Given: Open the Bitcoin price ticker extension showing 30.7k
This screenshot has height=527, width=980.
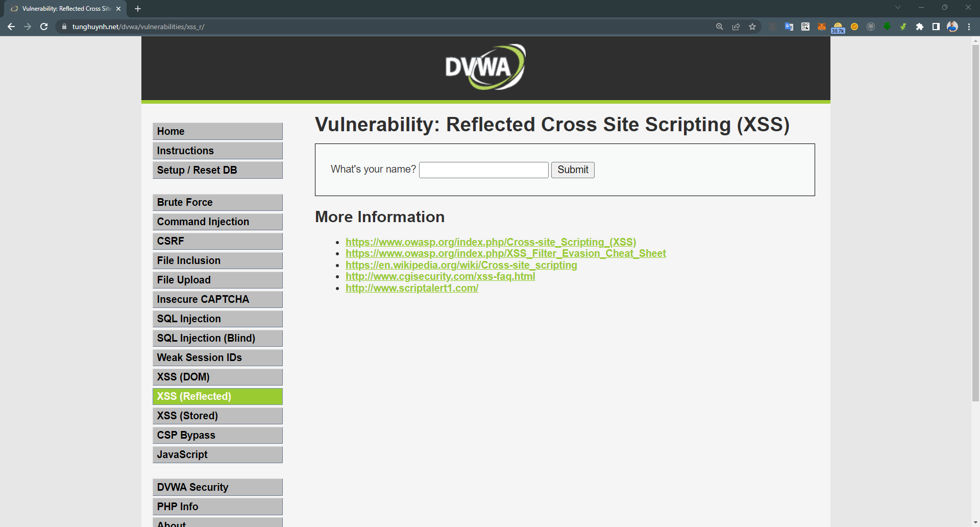Looking at the screenshot, I should coord(838,27).
